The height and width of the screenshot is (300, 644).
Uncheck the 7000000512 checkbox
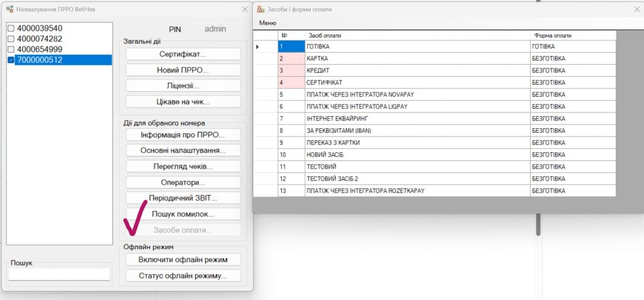[x=11, y=60]
